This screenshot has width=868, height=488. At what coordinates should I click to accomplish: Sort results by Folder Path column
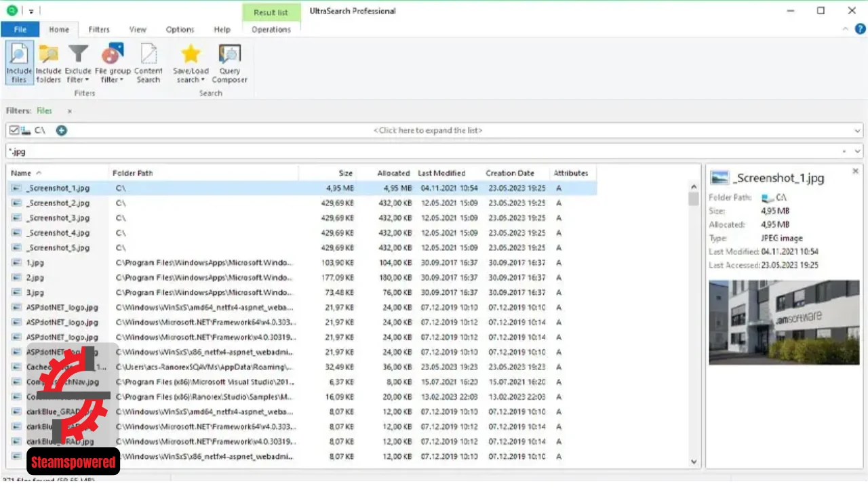[x=203, y=173]
